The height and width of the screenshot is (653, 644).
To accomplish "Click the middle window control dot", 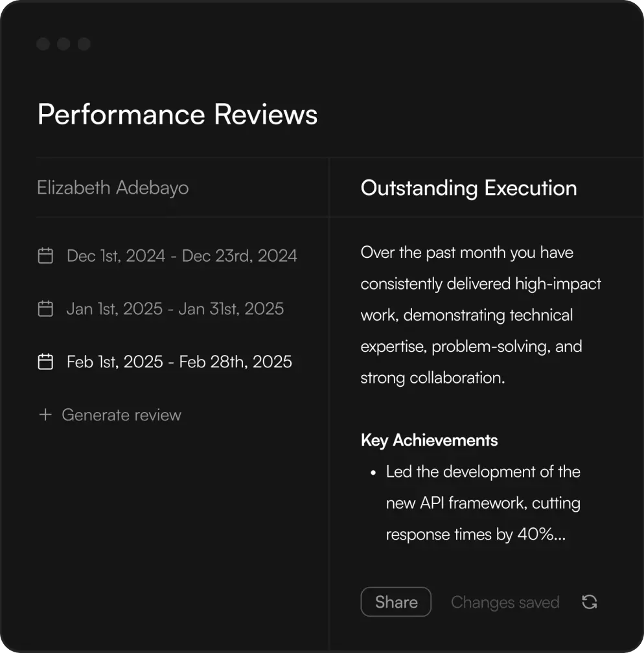I will [63, 44].
